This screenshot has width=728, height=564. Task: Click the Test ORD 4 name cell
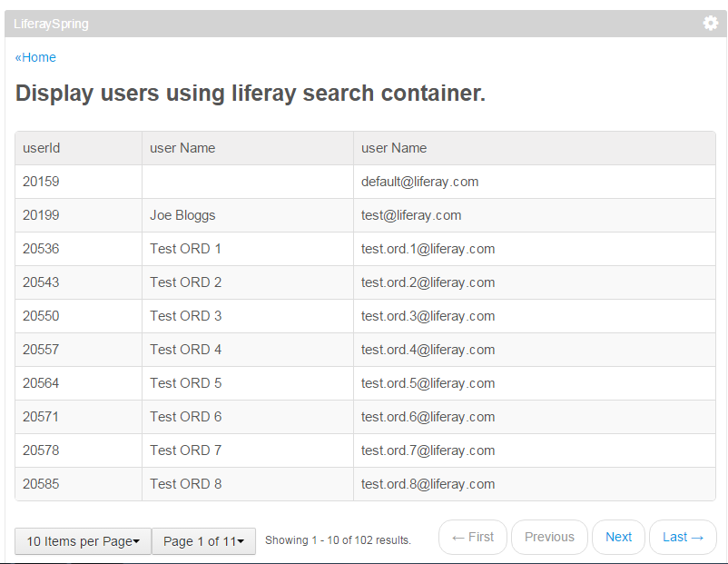pos(248,350)
